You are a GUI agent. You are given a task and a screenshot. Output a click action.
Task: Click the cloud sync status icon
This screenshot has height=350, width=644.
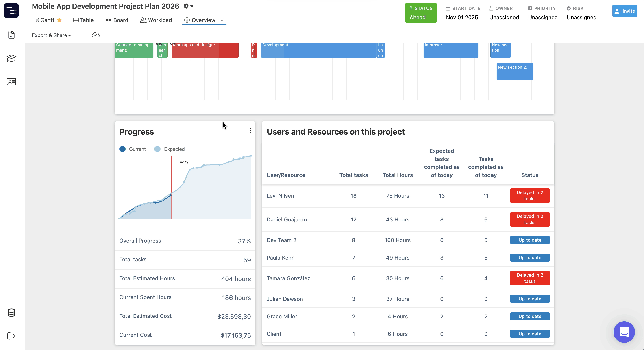(x=96, y=35)
